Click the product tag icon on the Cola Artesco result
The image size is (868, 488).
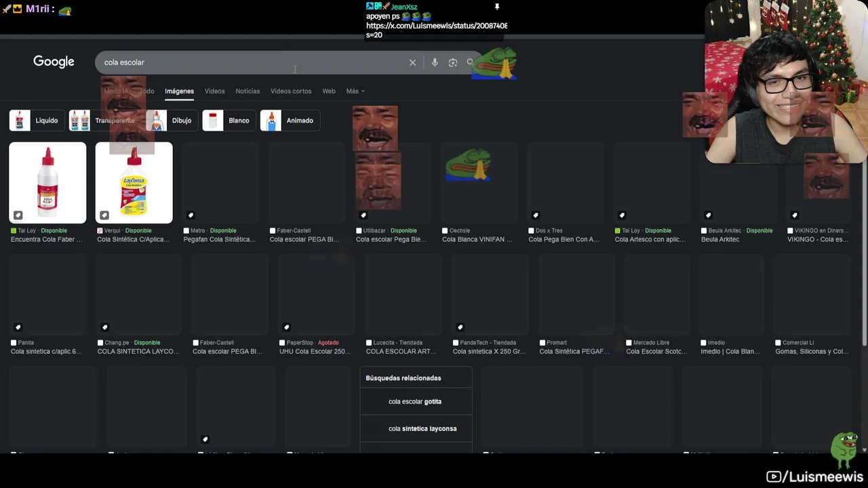622,216
